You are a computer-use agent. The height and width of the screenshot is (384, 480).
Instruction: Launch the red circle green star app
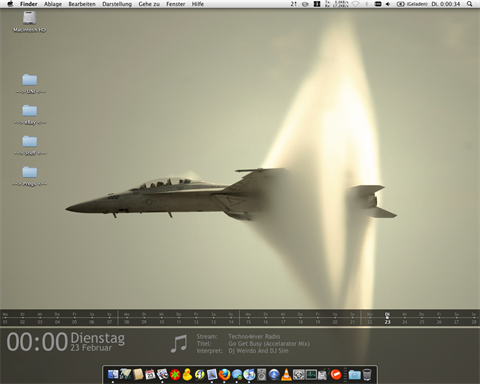point(175,375)
